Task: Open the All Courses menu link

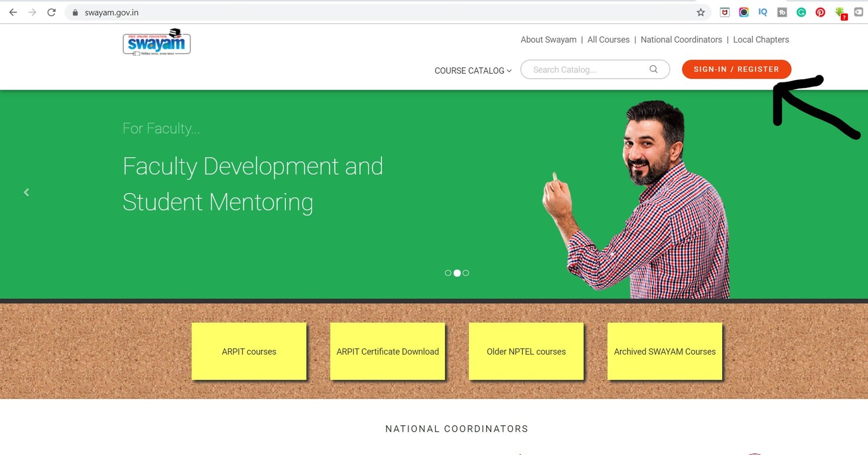Action: pos(608,40)
